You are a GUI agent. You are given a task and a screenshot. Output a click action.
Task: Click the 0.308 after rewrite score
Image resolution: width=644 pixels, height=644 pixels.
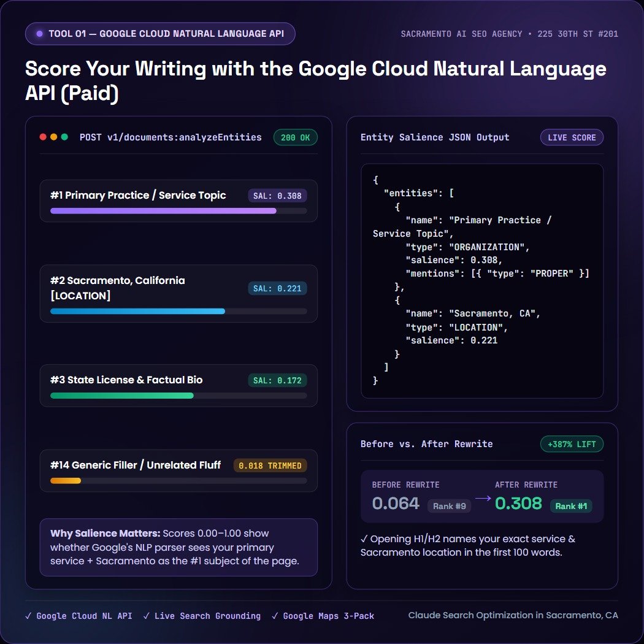(x=518, y=504)
